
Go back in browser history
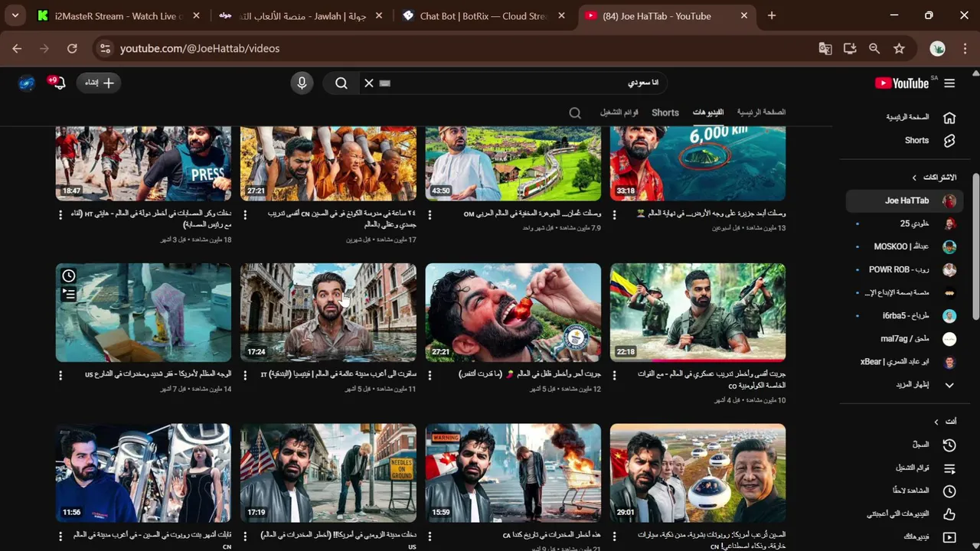[17, 48]
